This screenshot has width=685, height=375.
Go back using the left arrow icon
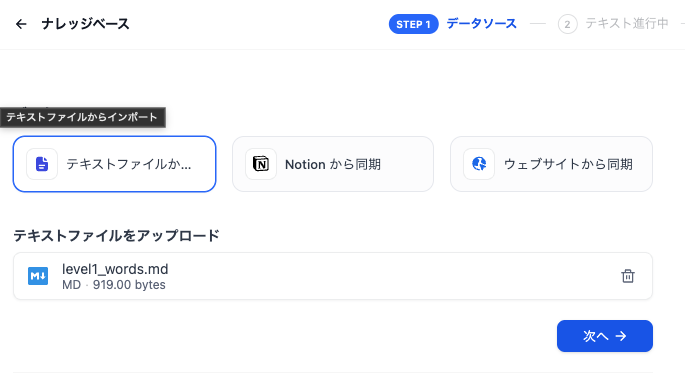pos(21,24)
